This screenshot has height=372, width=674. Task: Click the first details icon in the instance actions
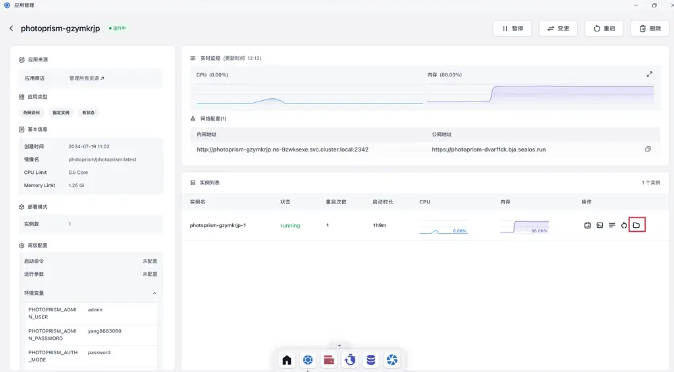587,225
